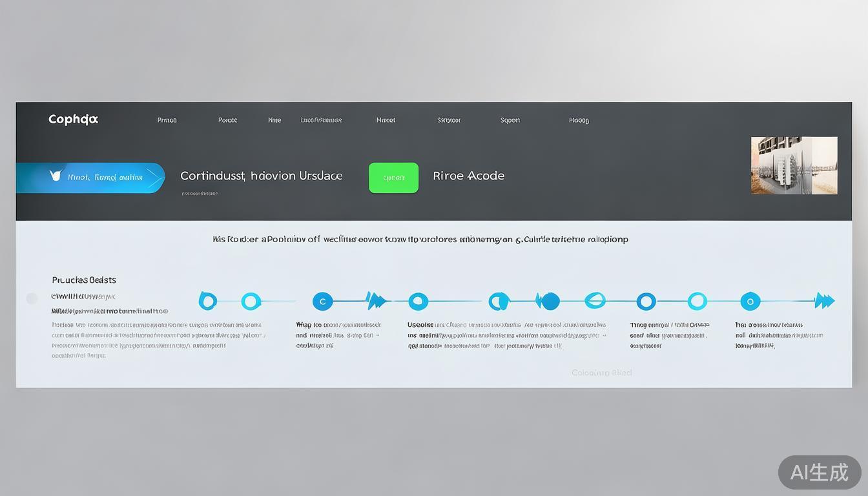
Task: Click the rightmost arrow icon ending the timeline
Action: 825,300
